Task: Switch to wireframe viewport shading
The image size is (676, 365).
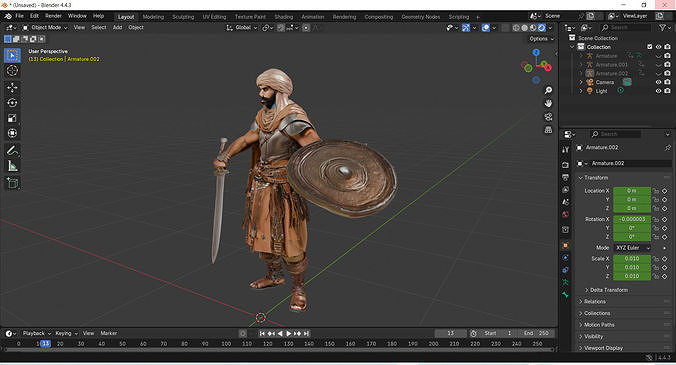Action: click(516, 28)
